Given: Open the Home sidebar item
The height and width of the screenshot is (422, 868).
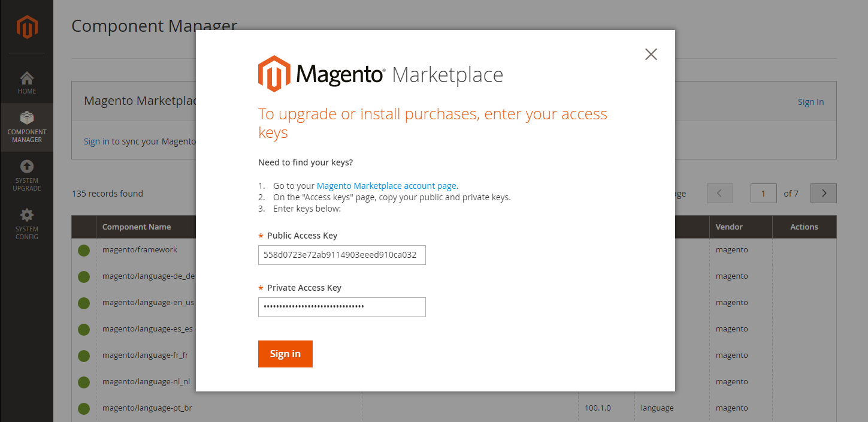Looking at the screenshot, I should pos(26,83).
